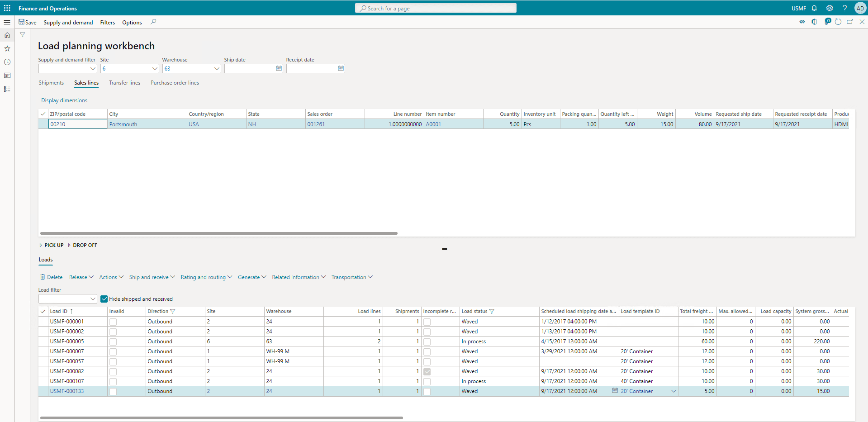Open the Filters action tab

click(x=108, y=22)
